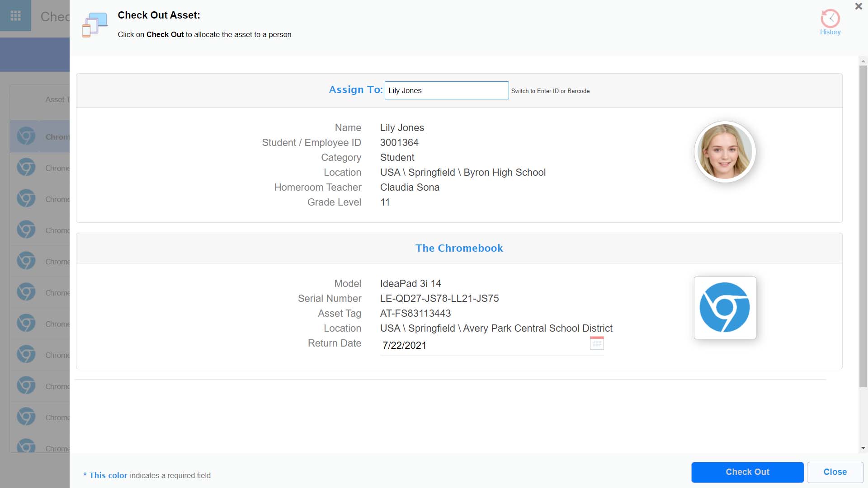Click the student profile photo of Lily Jones
This screenshot has height=488, width=868.
tap(725, 152)
